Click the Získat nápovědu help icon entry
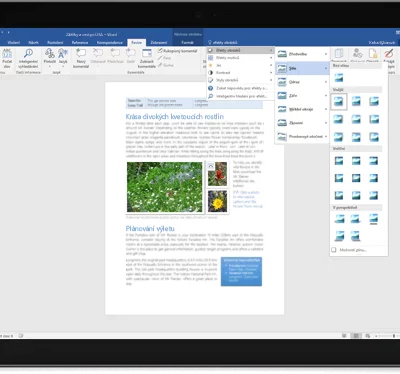Viewport: 400px width, 374px height. tap(240, 88)
